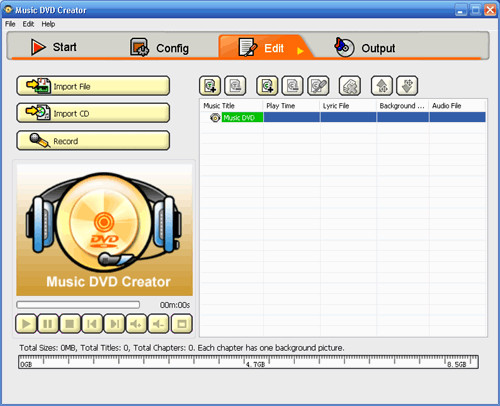Click the Move Up arrow icon
Viewport: 500px width, 406px height.
click(x=382, y=86)
